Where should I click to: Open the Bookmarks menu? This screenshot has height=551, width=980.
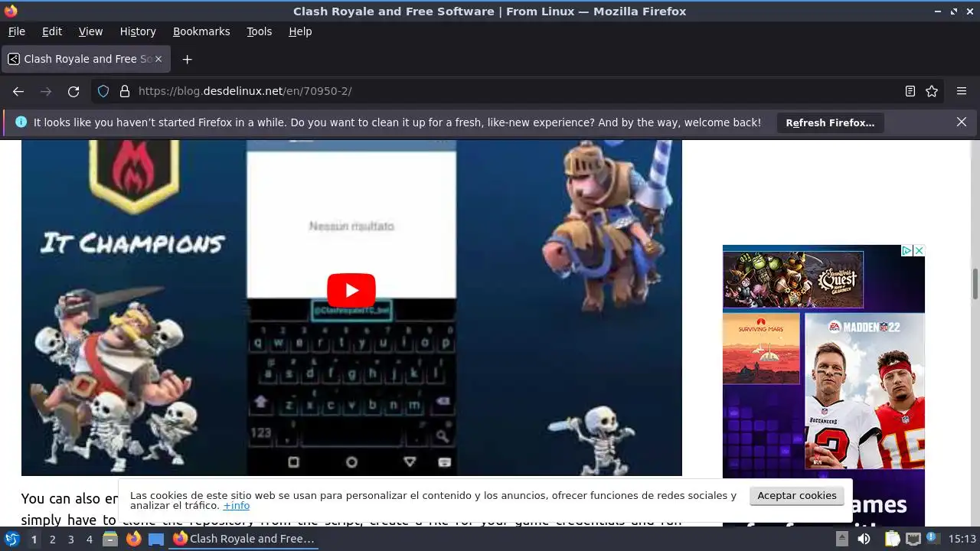[x=201, y=31]
